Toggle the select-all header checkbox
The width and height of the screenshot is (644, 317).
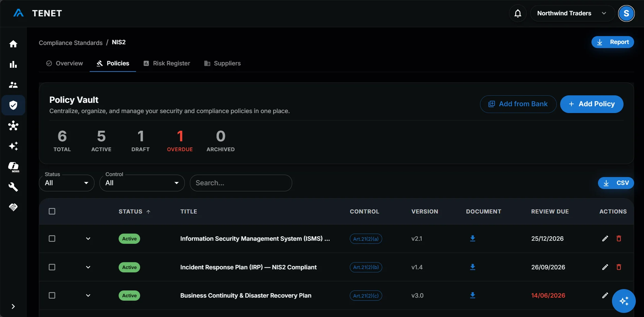tap(52, 211)
